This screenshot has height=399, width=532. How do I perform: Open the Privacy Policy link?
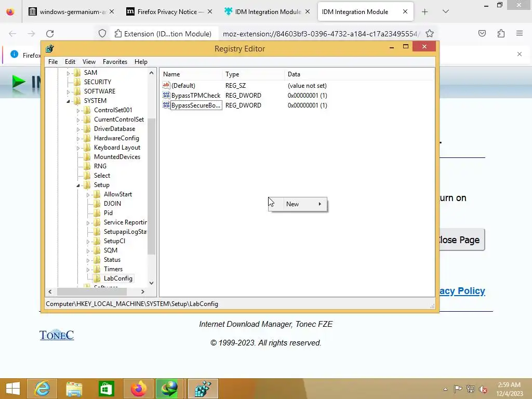pos(462,291)
